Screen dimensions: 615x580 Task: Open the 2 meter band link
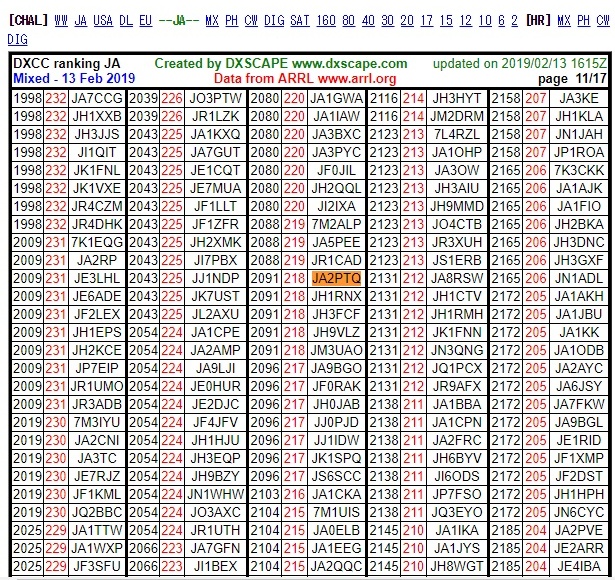[x=514, y=20]
